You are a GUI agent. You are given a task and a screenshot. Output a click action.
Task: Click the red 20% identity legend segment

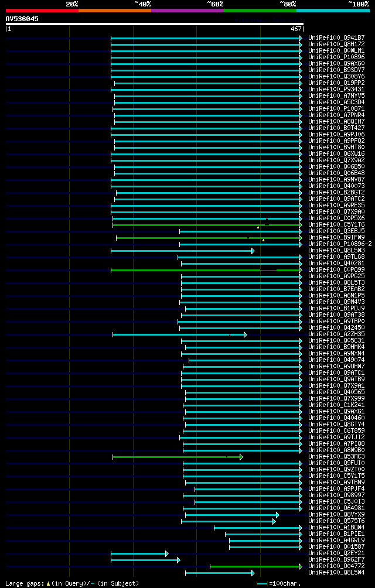click(42, 11)
